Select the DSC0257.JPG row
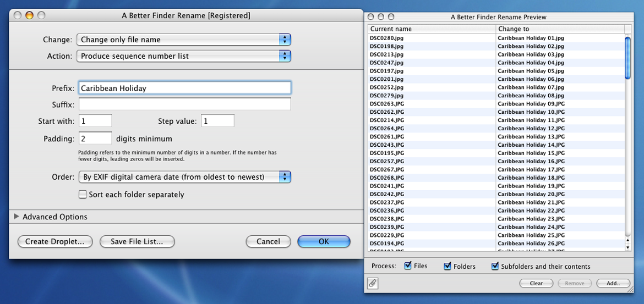This screenshot has height=304, width=644. 496,161
